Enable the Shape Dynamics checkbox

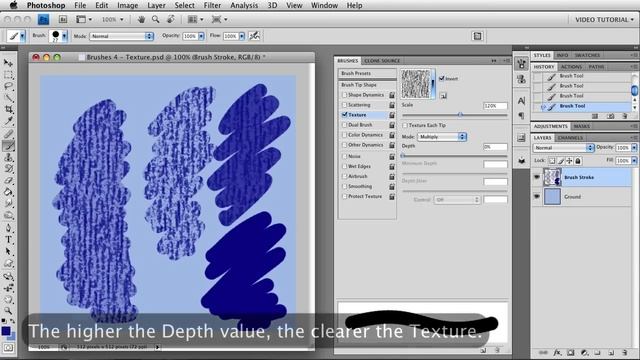pos(344,95)
